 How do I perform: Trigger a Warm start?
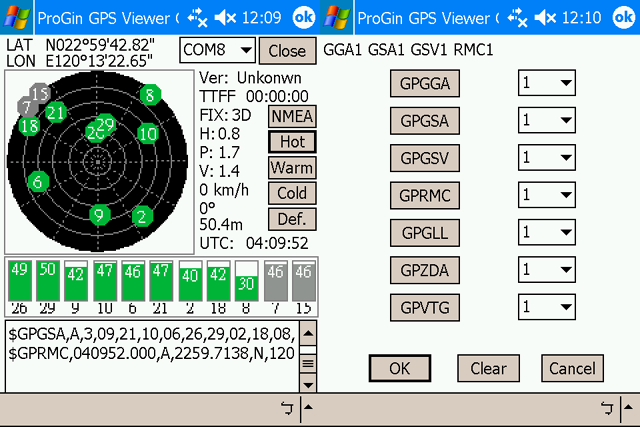292,168
